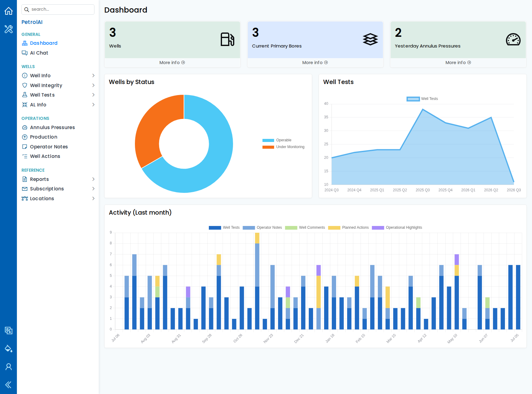Click the layers icon on Primary Bores card

370,39
